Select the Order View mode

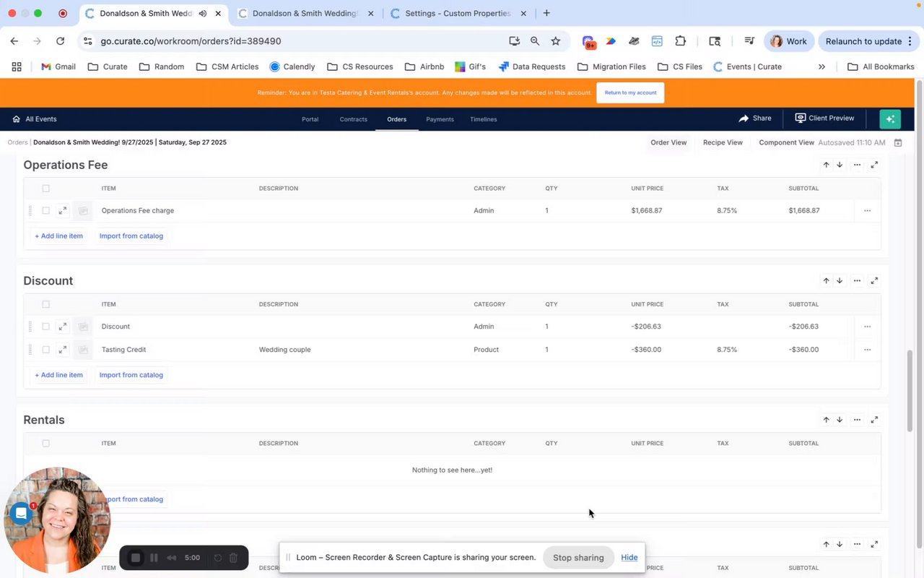point(668,142)
